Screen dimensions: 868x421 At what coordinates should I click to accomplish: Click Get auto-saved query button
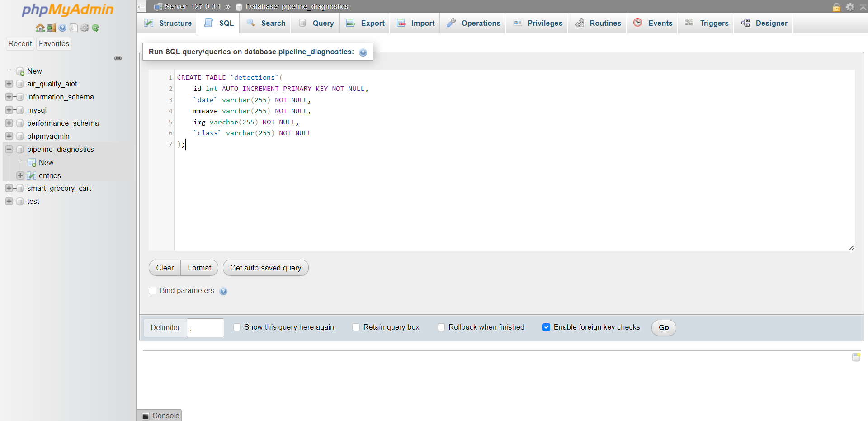click(265, 268)
